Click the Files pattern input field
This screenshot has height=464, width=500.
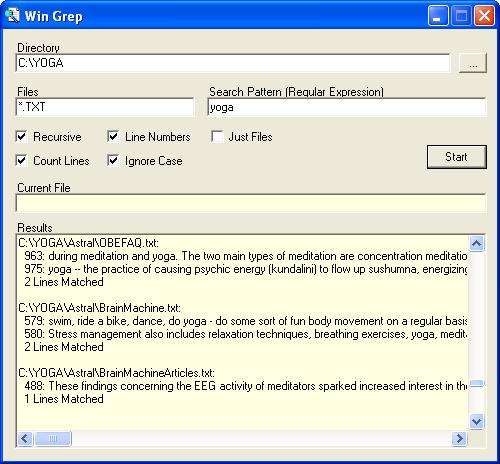[105, 107]
